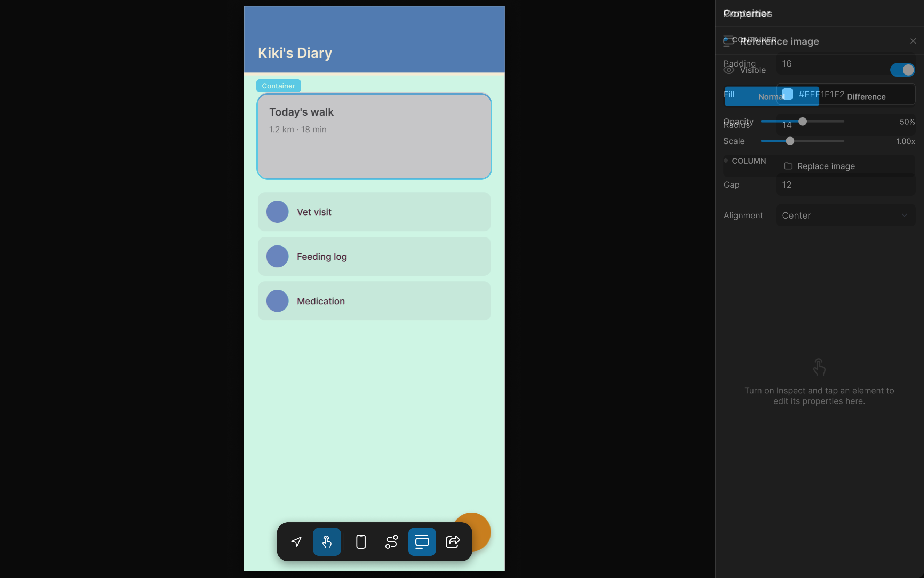Viewport: 924px width, 578px height.
Task: Adjust the Scale slider handle
Action: 790,141
